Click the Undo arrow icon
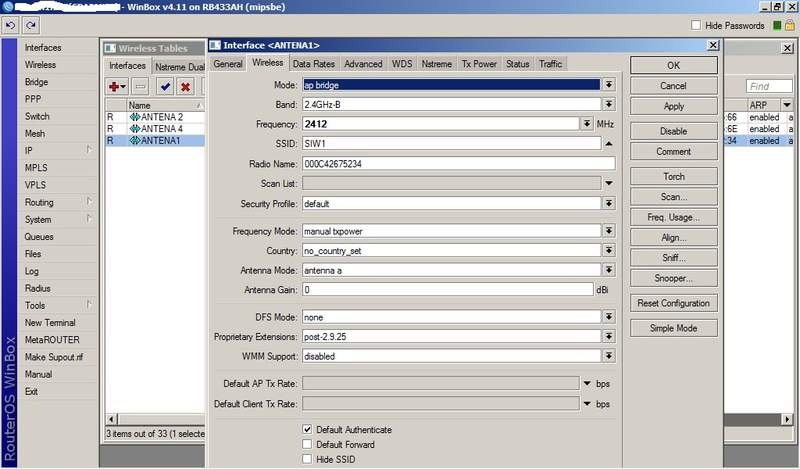The image size is (800, 469). pyautogui.click(x=10, y=25)
